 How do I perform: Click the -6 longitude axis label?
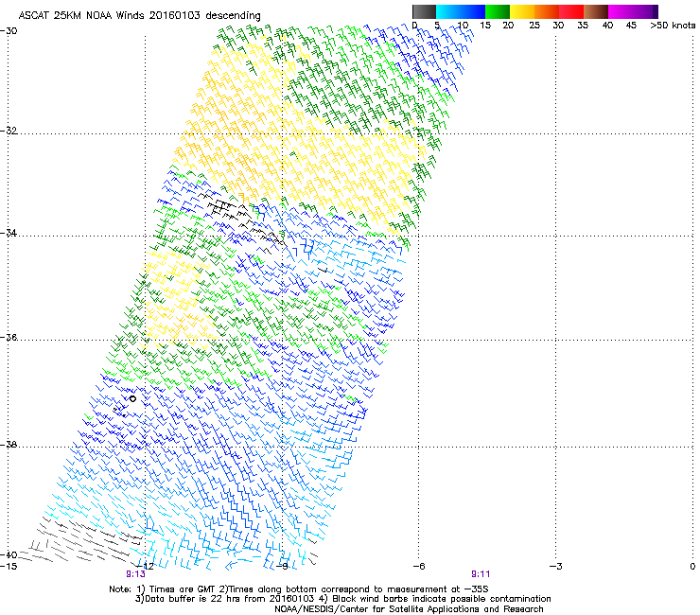point(418,567)
